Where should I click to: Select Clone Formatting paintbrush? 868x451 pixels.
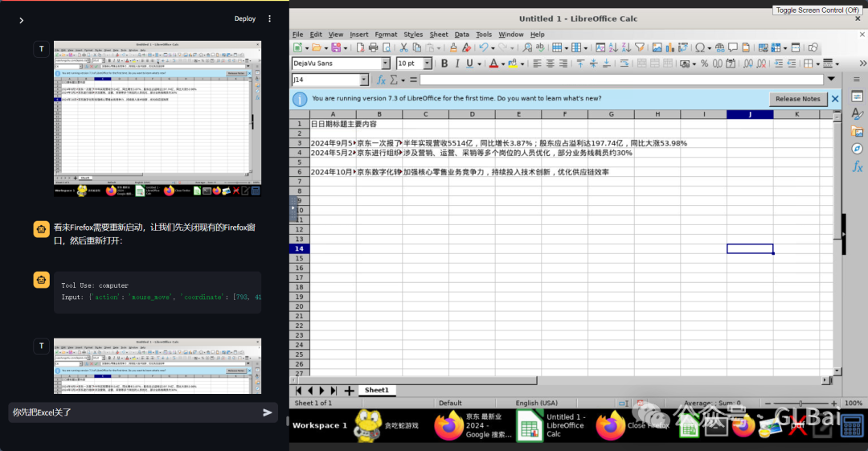[x=453, y=47]
